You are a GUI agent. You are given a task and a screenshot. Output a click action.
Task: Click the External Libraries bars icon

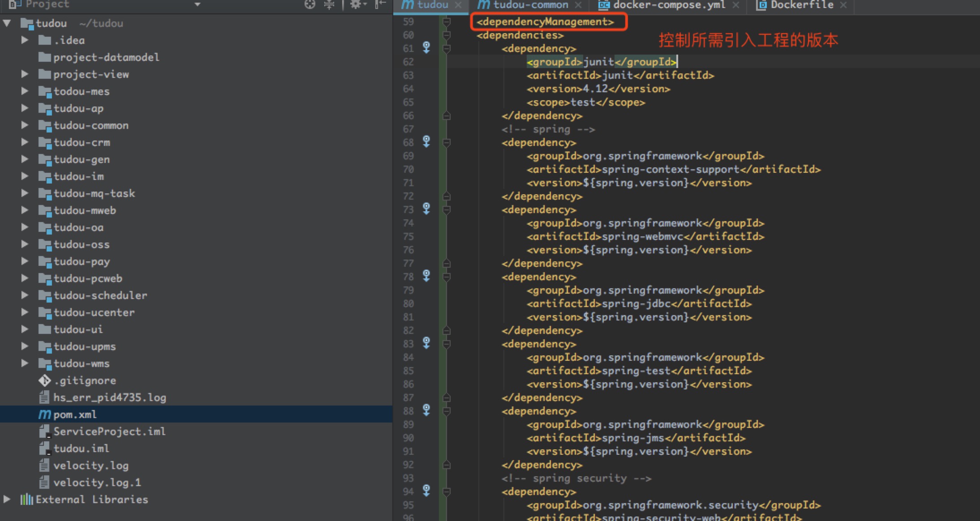(x=27, y=500)
